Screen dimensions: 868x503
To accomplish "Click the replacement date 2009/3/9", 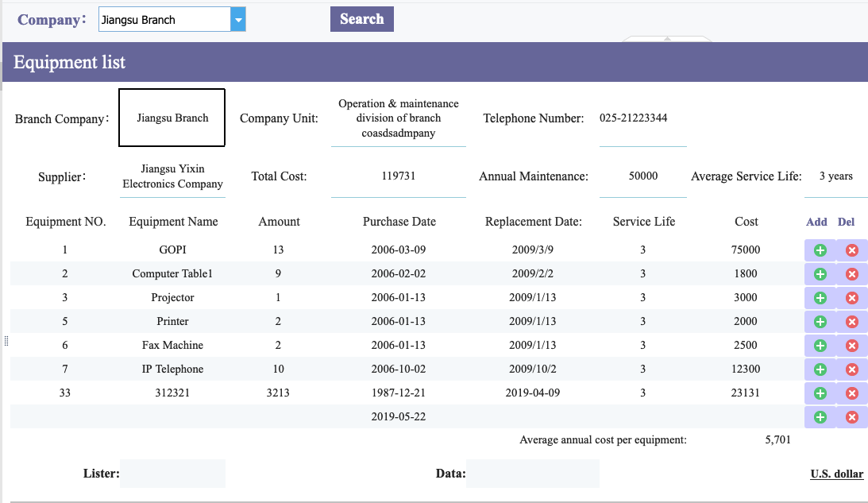I will [x=533, y=250].
